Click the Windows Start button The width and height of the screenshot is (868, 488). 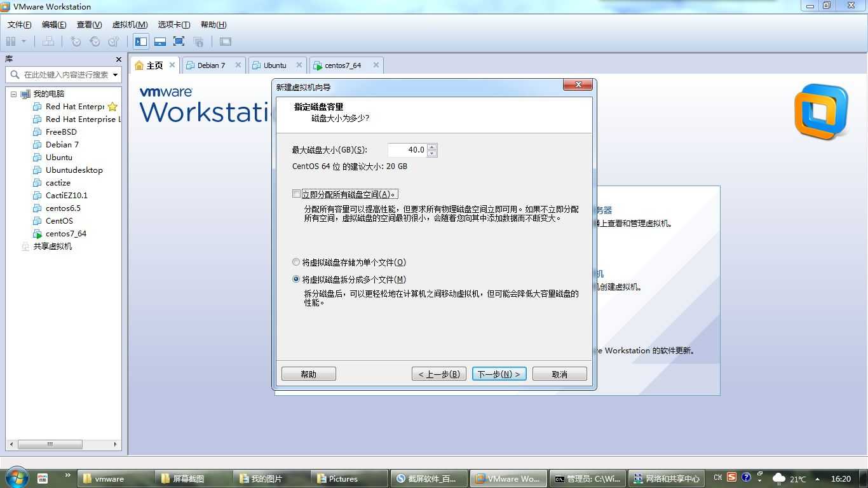[15, 478]
